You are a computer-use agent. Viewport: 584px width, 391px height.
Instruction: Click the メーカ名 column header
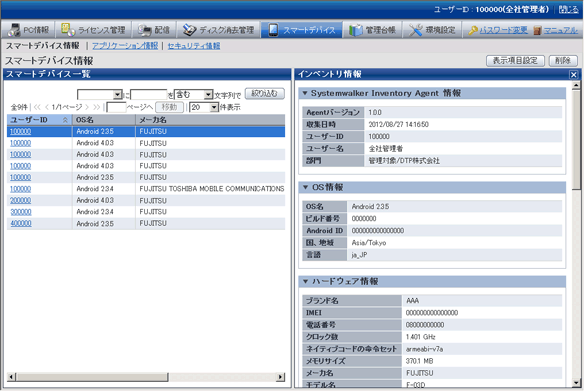pyautogui.click(x=210, y=120)
